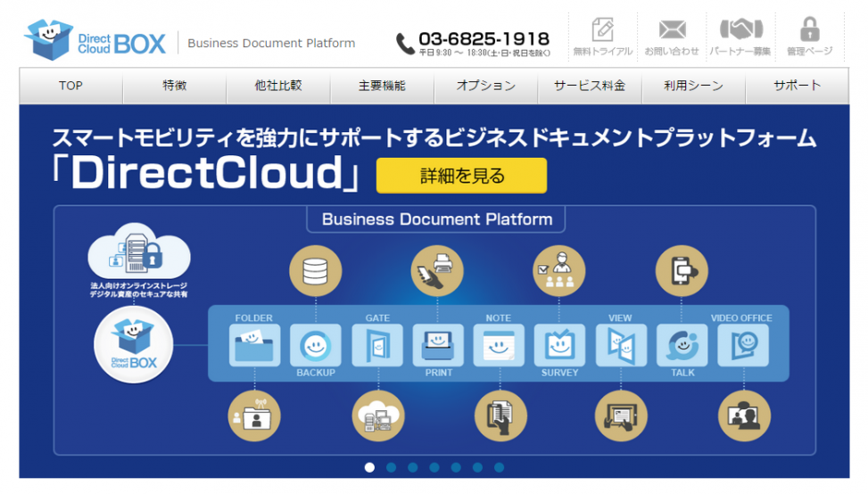
Task: Click the gold shared folder circle
Action: [254, 416]
